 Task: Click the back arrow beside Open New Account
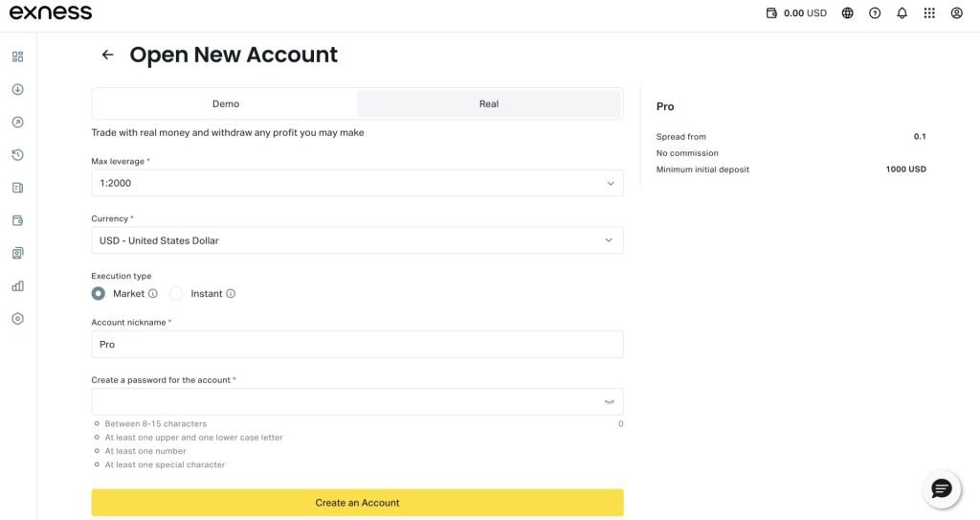107,55
